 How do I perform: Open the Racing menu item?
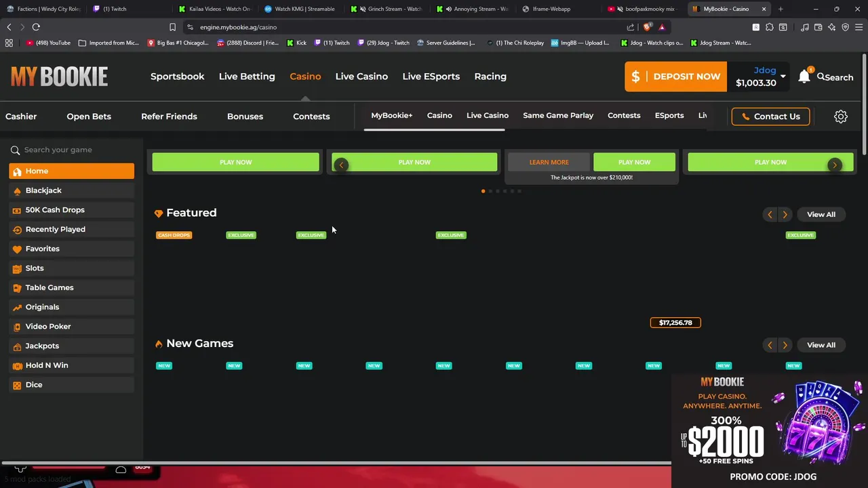[490, 77]
